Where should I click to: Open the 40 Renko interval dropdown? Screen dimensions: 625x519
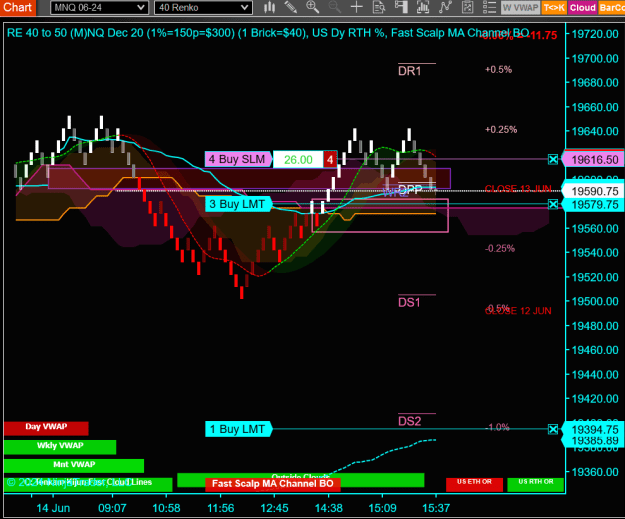[x=203, y=8]
